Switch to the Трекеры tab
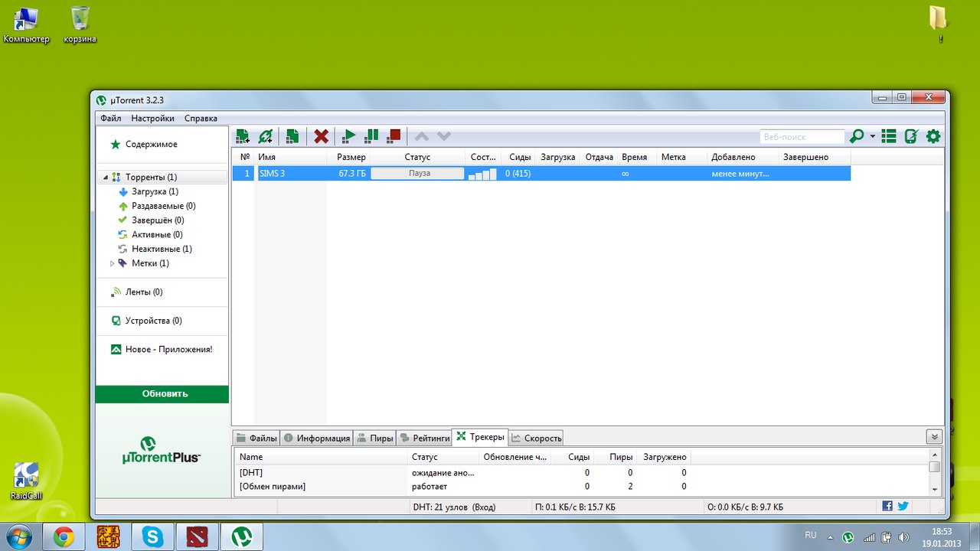Screen dimensions: 980x551 click(481, 437)
